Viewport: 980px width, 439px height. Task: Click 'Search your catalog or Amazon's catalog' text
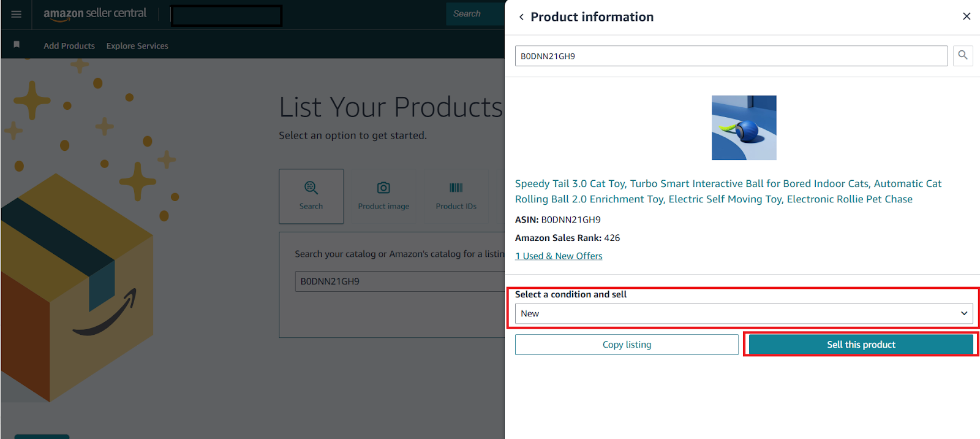[399, 254]
